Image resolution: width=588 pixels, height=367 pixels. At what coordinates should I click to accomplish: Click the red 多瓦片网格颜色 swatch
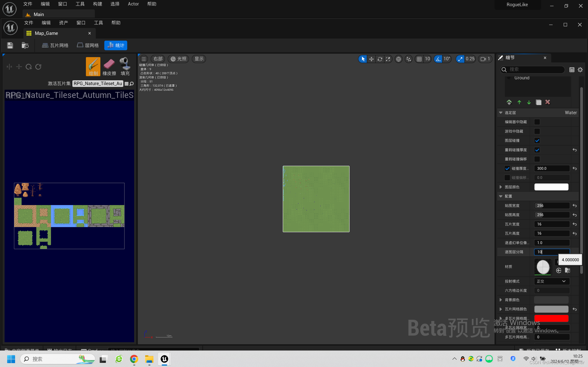point(551,318)
